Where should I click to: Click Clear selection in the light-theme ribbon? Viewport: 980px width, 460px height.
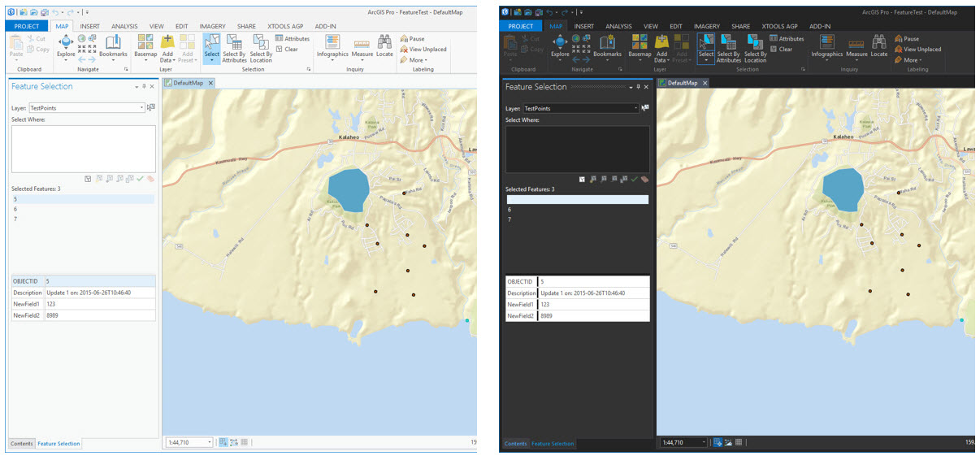point(286,50)
